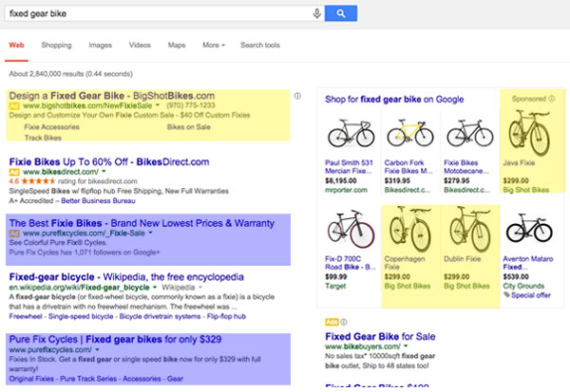Click the Fix-D 700C Road Bike image
Screen dimensions: 570x392
point(351,230)
